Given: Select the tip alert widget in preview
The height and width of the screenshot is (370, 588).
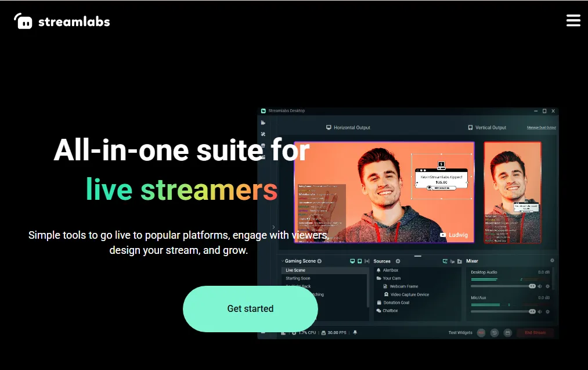Looking at the screenshot, I should pyautogui.click(x=441, y=177).
